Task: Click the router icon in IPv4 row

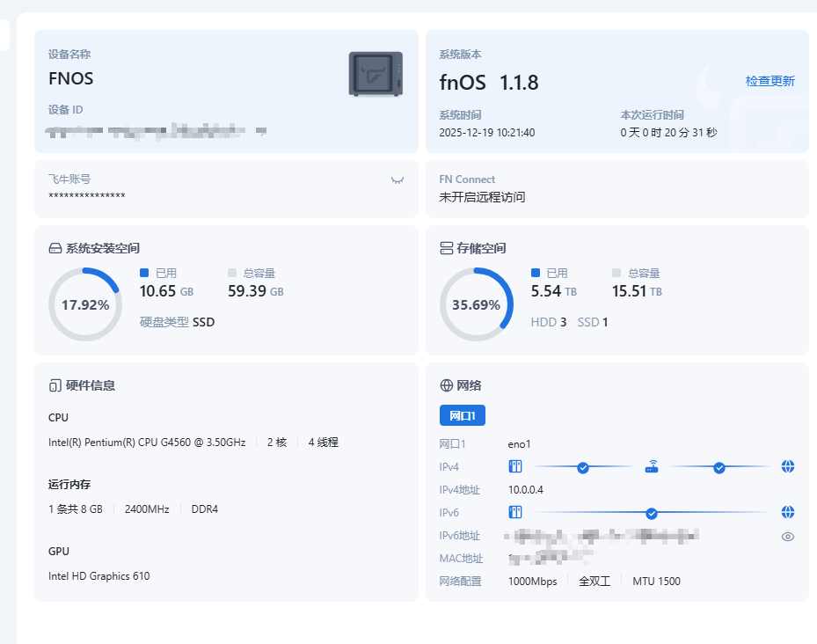Action: click(x=652, y=467)
